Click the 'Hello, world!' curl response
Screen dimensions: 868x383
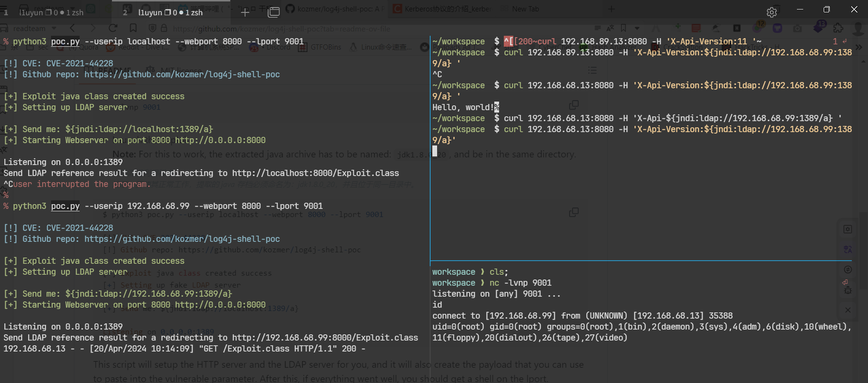[x=463, y=107]
